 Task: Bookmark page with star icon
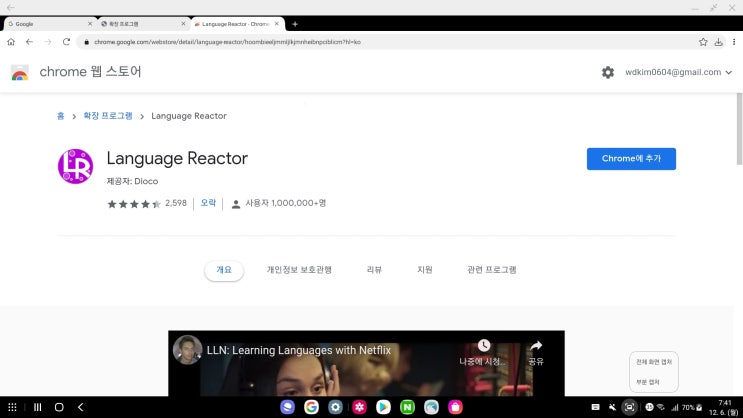703,42
